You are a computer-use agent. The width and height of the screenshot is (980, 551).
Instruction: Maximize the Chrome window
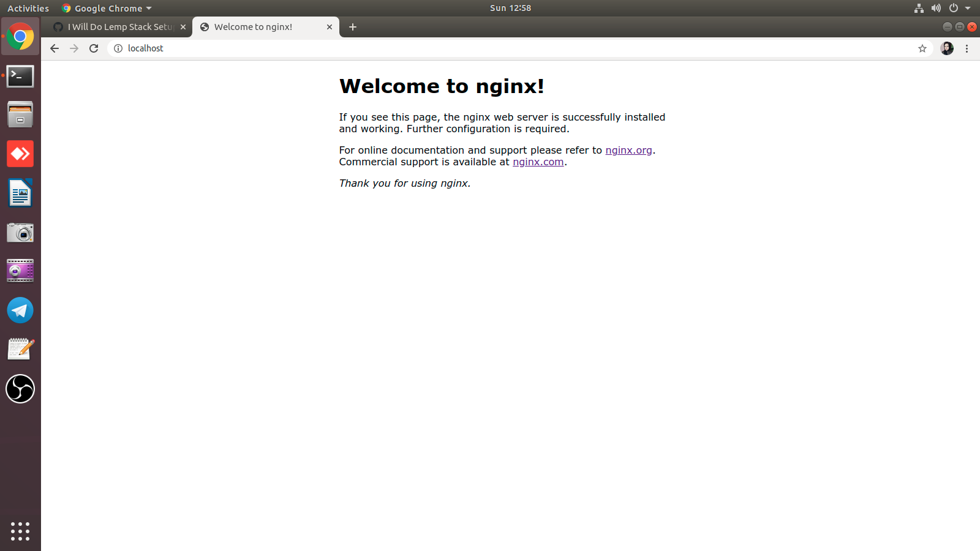pos(960,27)
